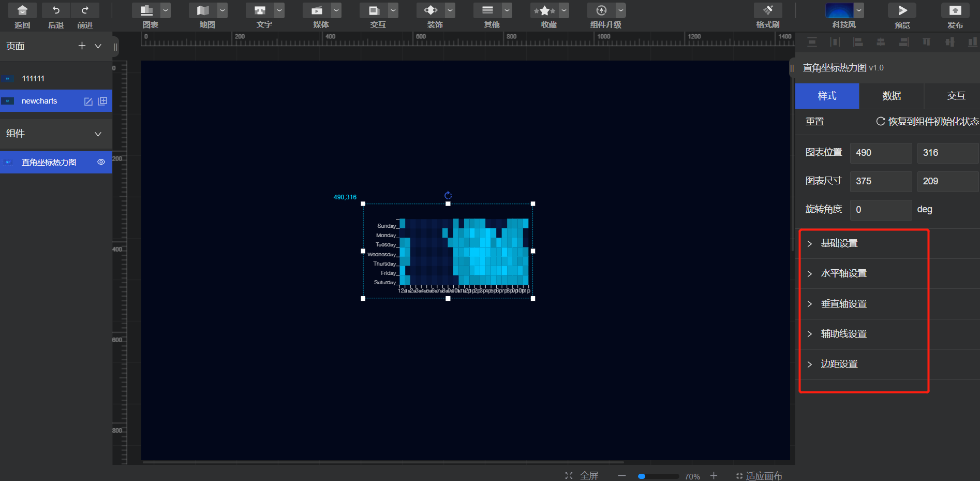The width and height of the screenshot is (980, 481).
Task: Click horizontal distribute spacing icon
Action: tap(835, 42)
